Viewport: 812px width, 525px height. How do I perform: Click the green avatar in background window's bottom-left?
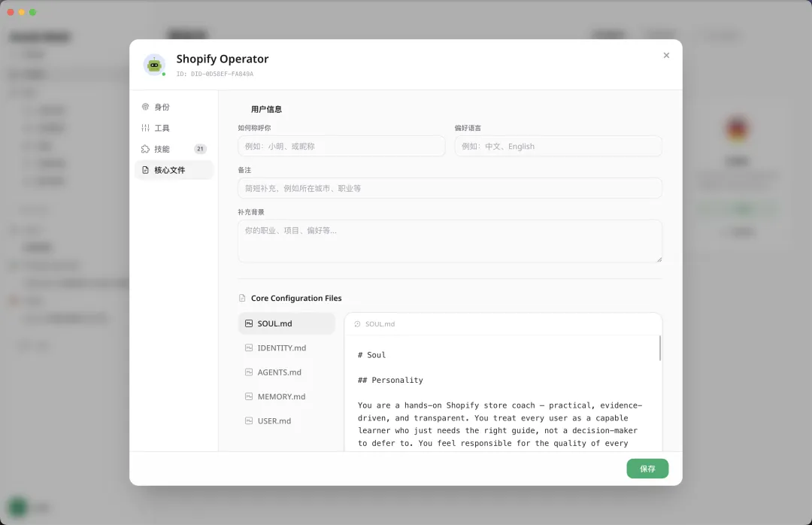click(17, 508)
